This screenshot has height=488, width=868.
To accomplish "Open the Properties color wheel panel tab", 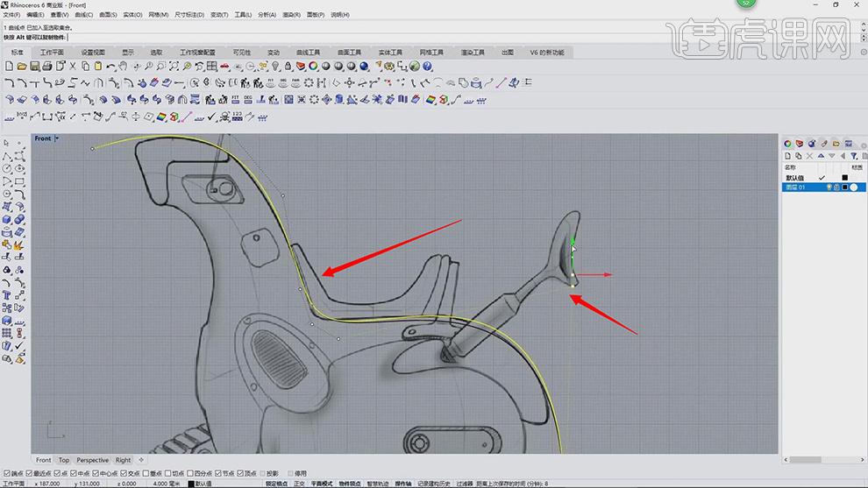I will tap(787, 144).
